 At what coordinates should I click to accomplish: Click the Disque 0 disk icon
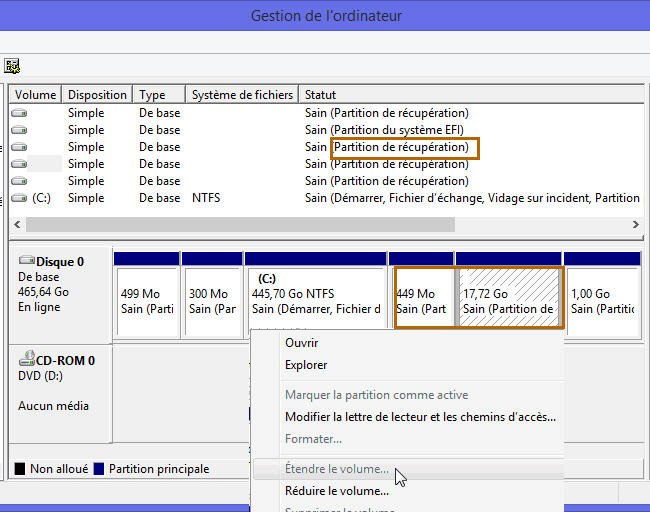click(27, 260)
